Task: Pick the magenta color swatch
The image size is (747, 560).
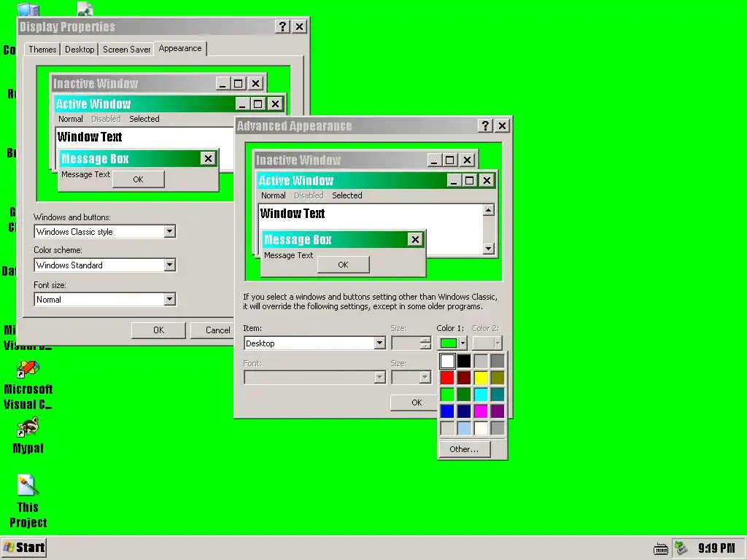Action: pyautogui.click(x=481, y=411)
